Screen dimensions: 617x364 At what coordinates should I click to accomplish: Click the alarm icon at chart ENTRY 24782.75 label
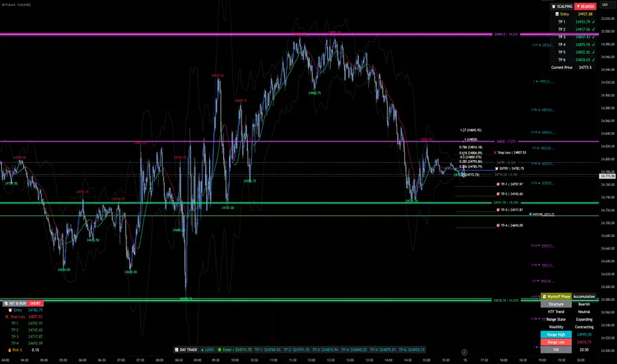point(497,168)
